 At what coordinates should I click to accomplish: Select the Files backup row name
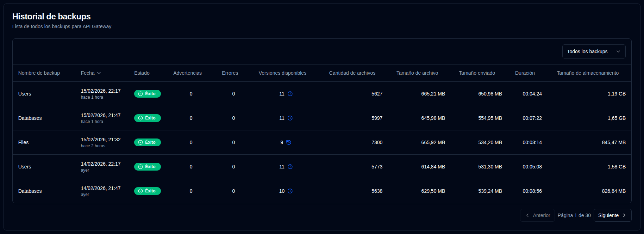(24, 142)
